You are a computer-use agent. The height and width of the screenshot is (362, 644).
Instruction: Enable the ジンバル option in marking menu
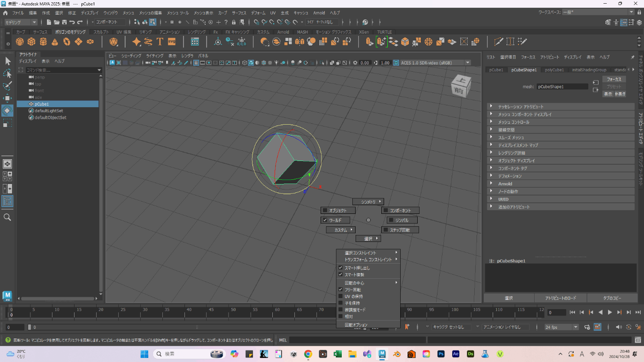[x=402, y=220]
